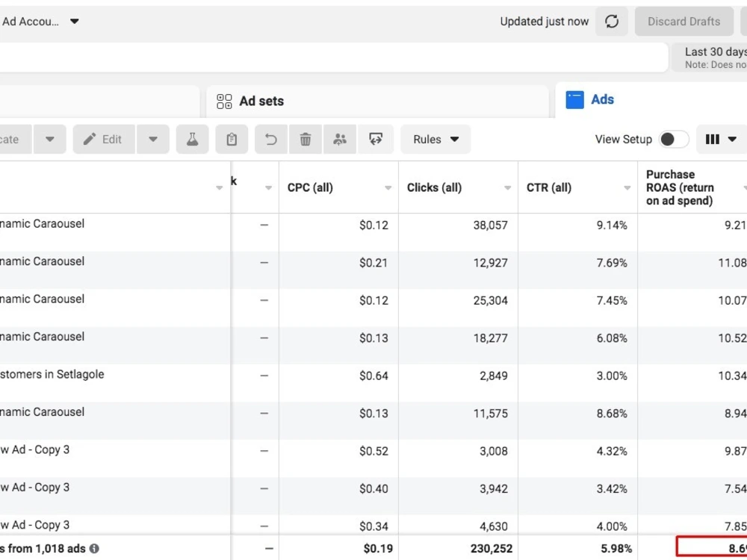Click the audience people icon

[x=340, y=140]
